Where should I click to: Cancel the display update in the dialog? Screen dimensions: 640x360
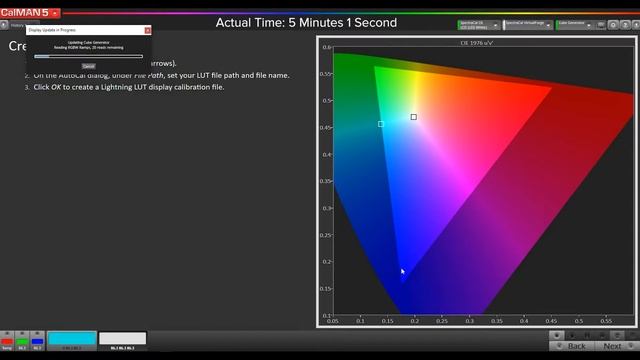click(89, 66)
